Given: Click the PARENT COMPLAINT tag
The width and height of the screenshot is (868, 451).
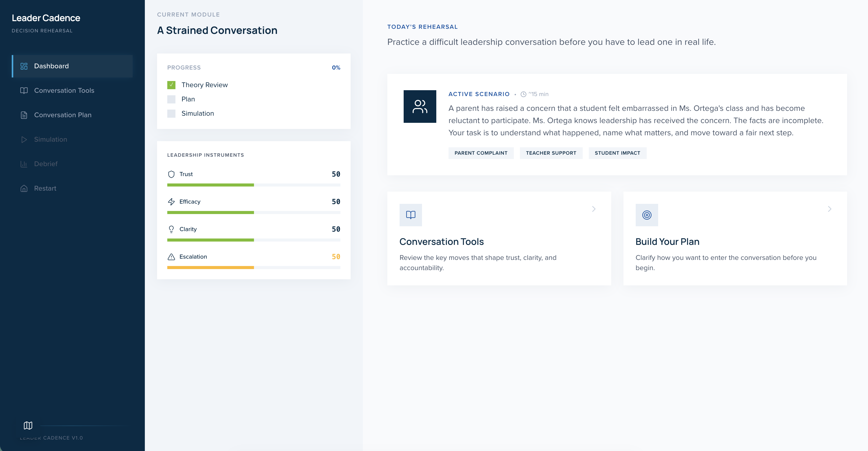Looking at the screenshot, I should 481,153.
